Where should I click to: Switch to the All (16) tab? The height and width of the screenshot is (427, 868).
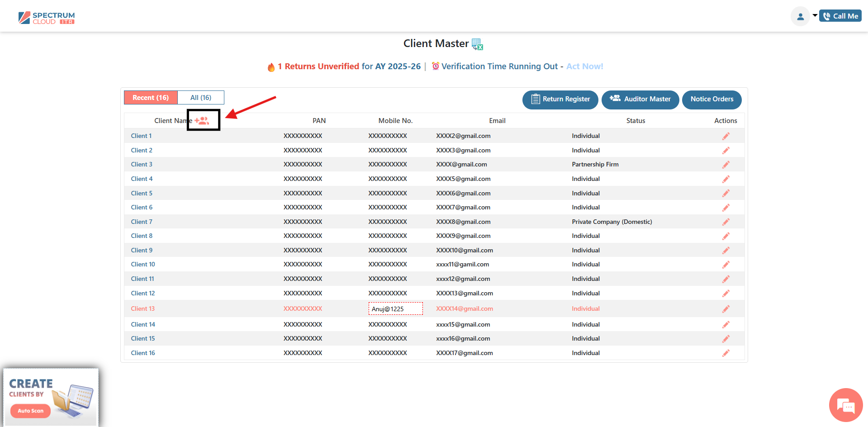201,98
